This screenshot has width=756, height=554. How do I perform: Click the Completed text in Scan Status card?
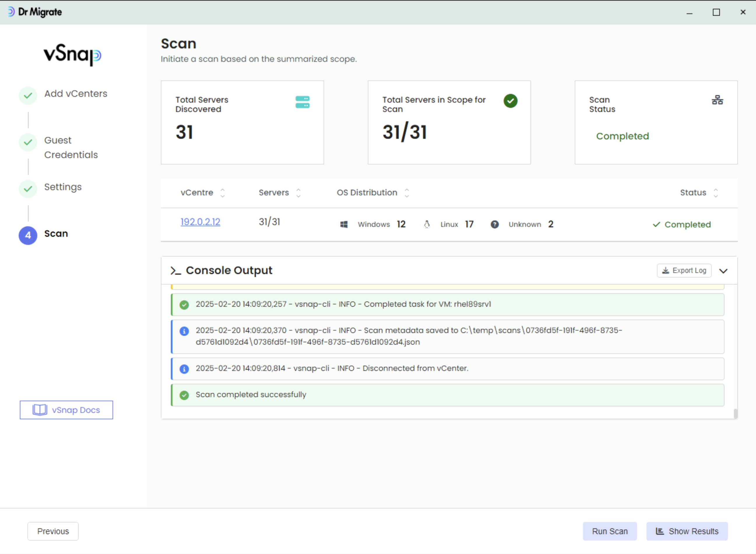622,136
